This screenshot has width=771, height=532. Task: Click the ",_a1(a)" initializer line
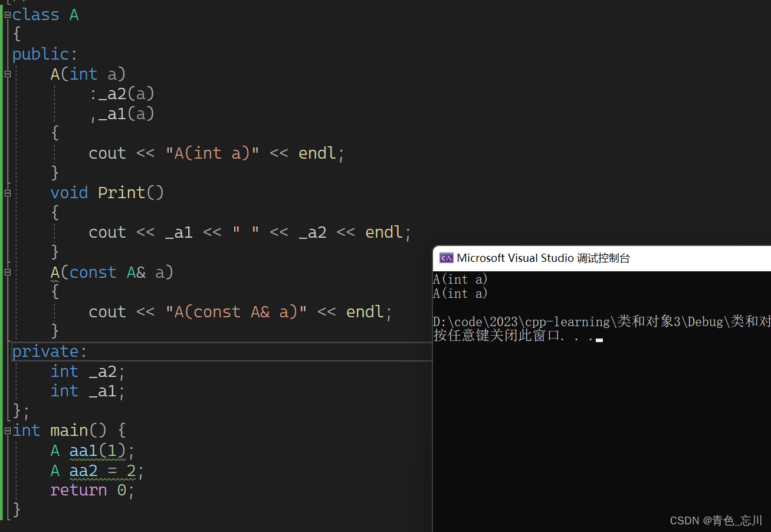click(x=122, y=113)
